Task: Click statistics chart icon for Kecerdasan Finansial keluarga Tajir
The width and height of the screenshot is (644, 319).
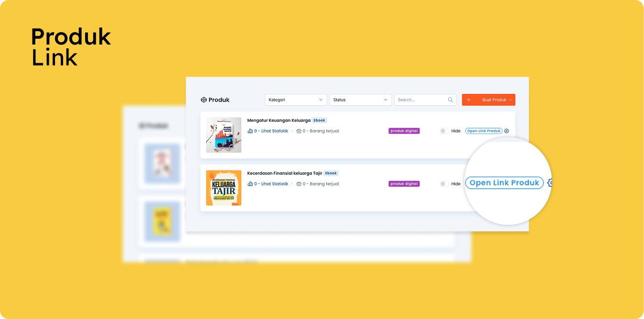Action: pos(250,183)
